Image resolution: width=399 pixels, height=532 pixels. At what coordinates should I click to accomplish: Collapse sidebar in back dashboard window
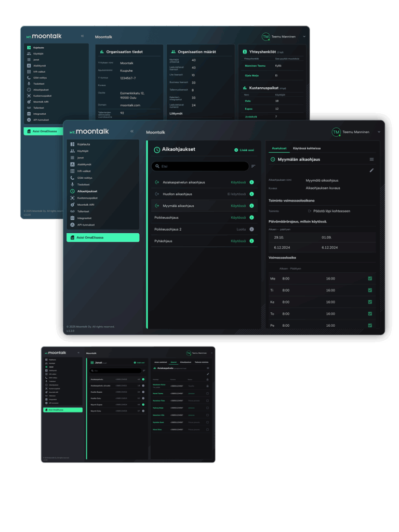tap(83, 36)
